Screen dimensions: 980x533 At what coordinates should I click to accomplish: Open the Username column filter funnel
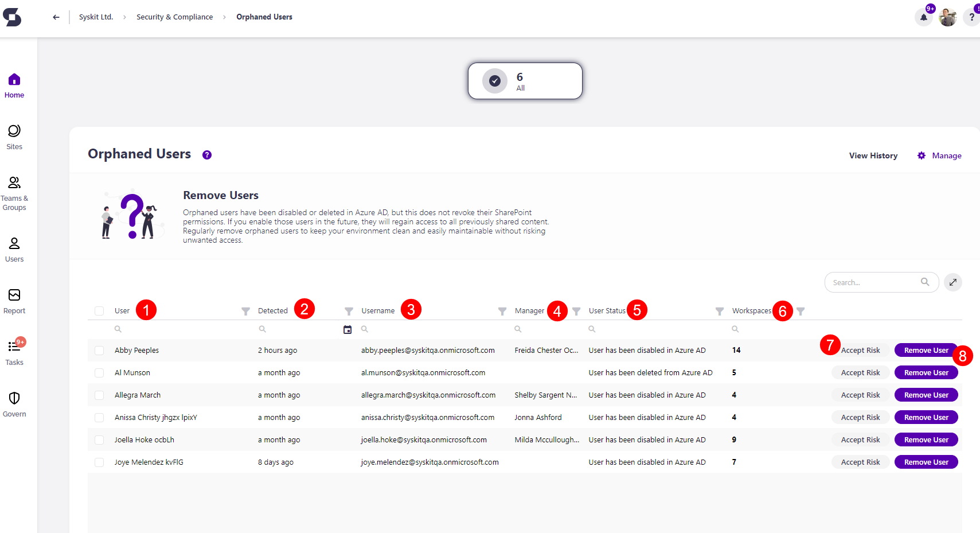[x=502, y=311]
